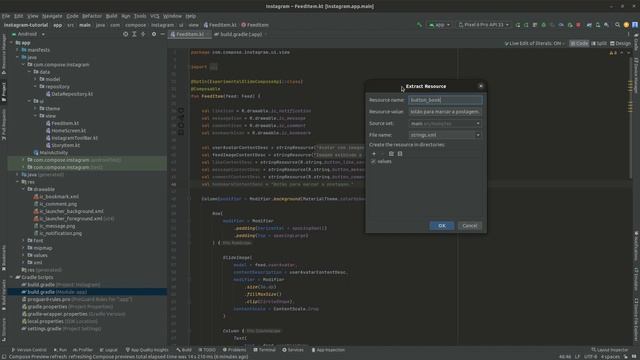Open the Run tool window
This screenshot has height=360, width=640.
[x=60, y=350]
